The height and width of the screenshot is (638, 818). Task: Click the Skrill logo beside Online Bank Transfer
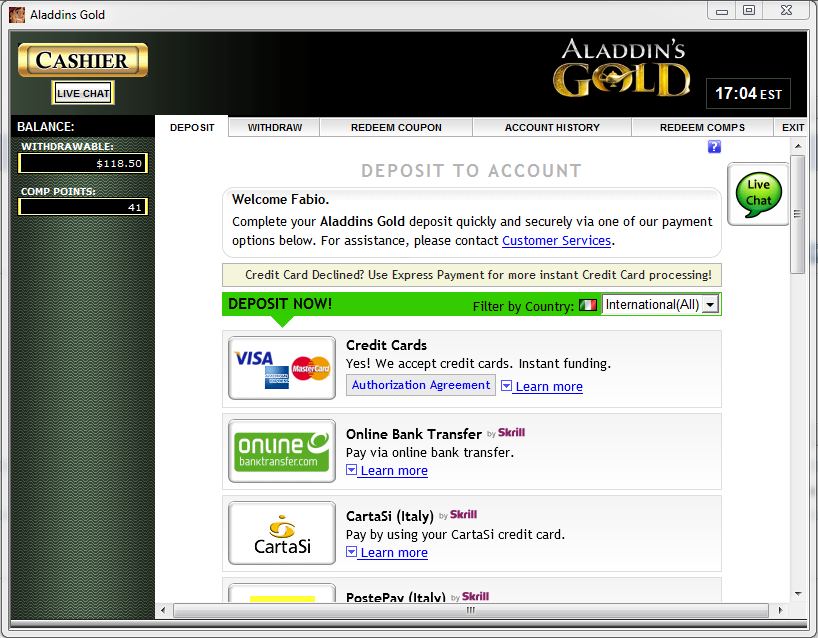[511, 432]
